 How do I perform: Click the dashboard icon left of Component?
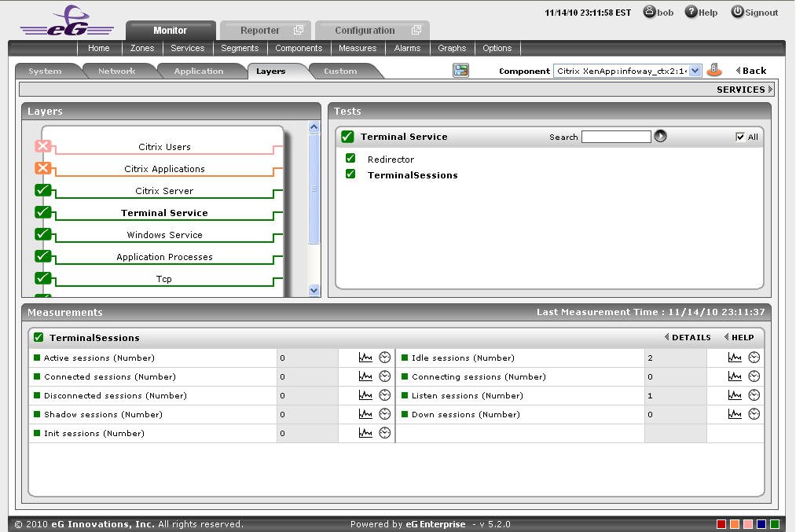[461, 70]
